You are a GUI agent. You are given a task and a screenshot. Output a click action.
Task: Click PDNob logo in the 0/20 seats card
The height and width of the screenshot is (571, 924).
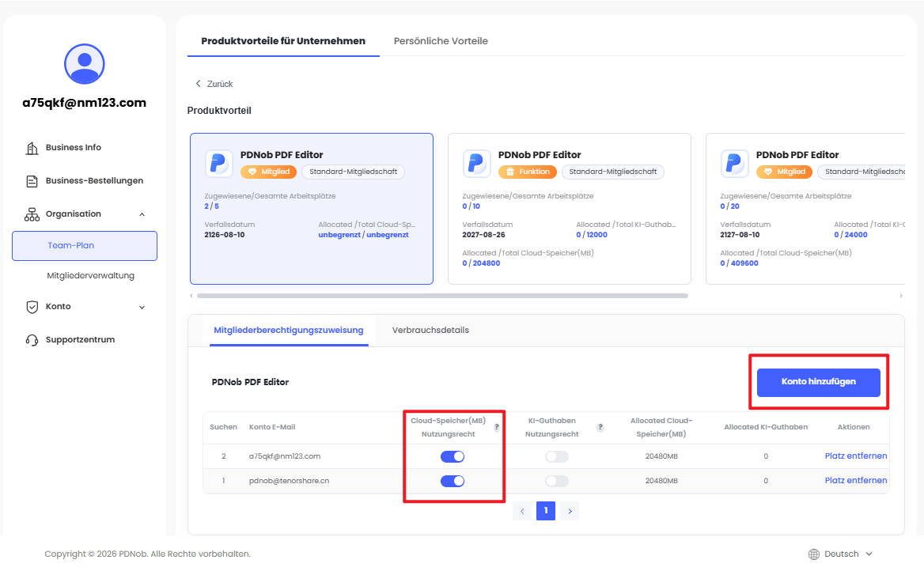click(x=734, y=163)
